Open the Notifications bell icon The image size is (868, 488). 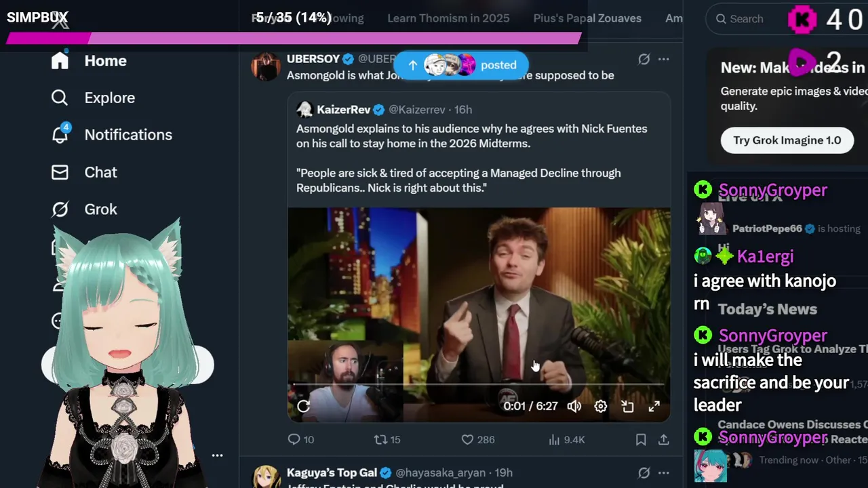(60, 134)
